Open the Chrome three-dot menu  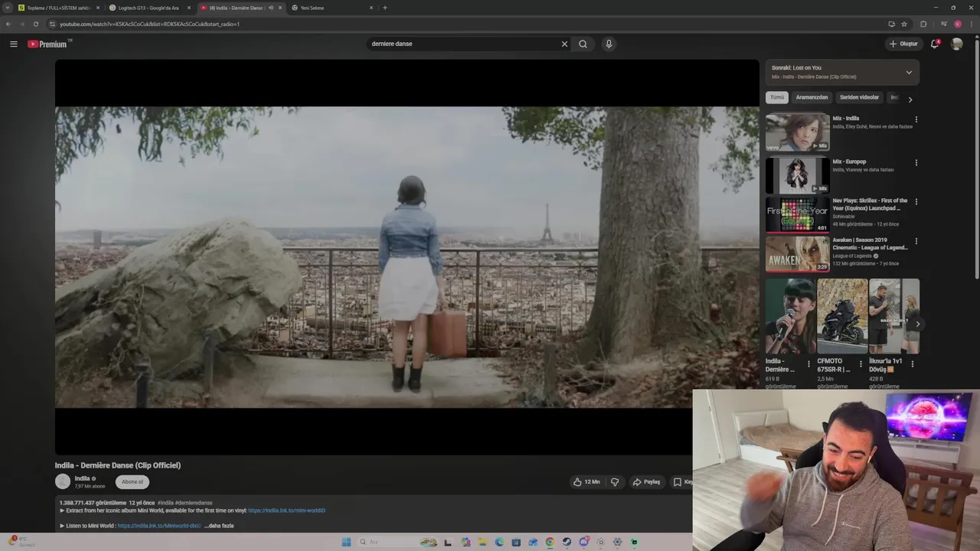[x=972, y=24]
